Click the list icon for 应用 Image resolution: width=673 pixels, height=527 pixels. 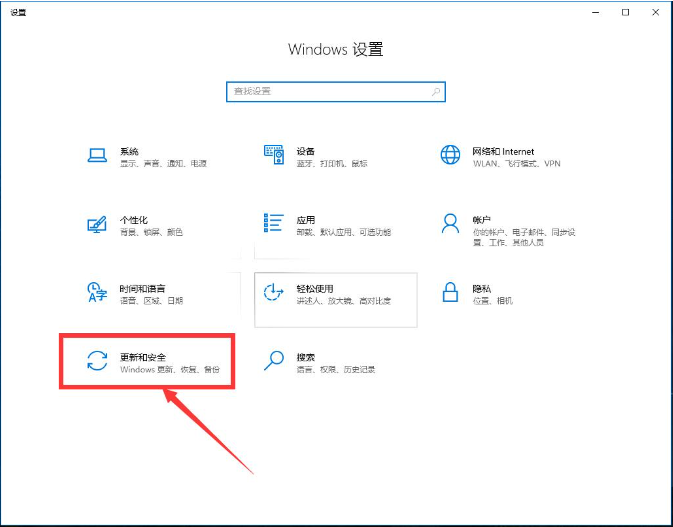273,223
